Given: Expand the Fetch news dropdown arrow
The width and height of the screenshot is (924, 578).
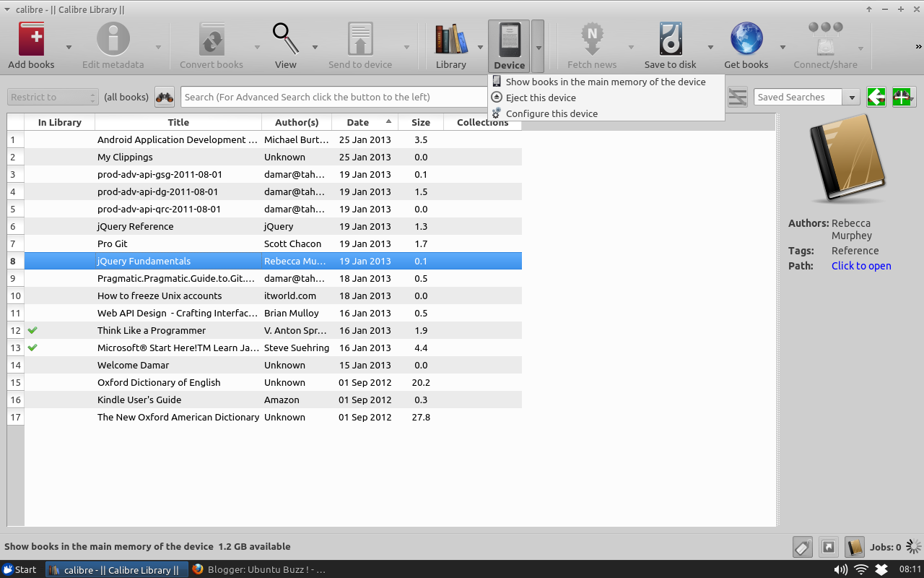Looking at the screenshot, I should [630, 47].
